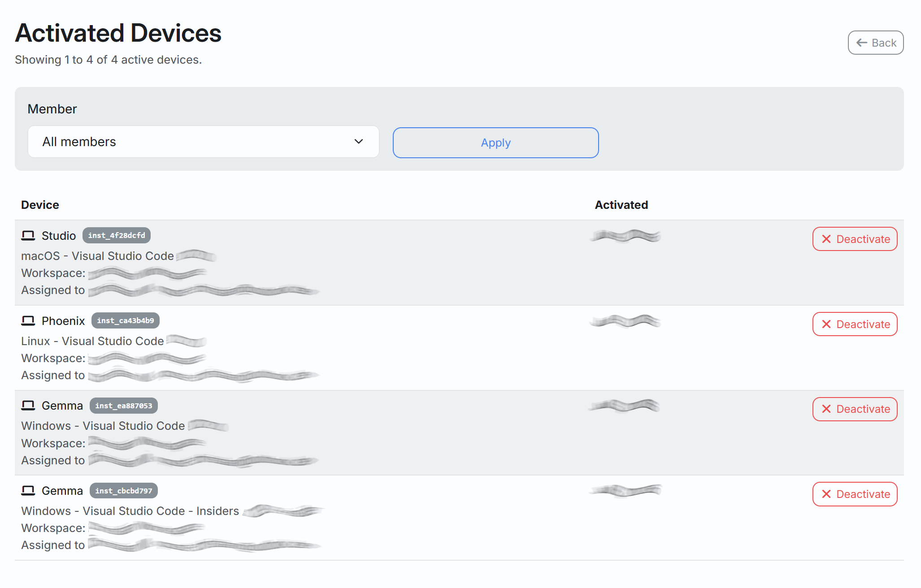Screen dimensions: 921x588
Task: Click the Device column header
Action: [40, 205]
